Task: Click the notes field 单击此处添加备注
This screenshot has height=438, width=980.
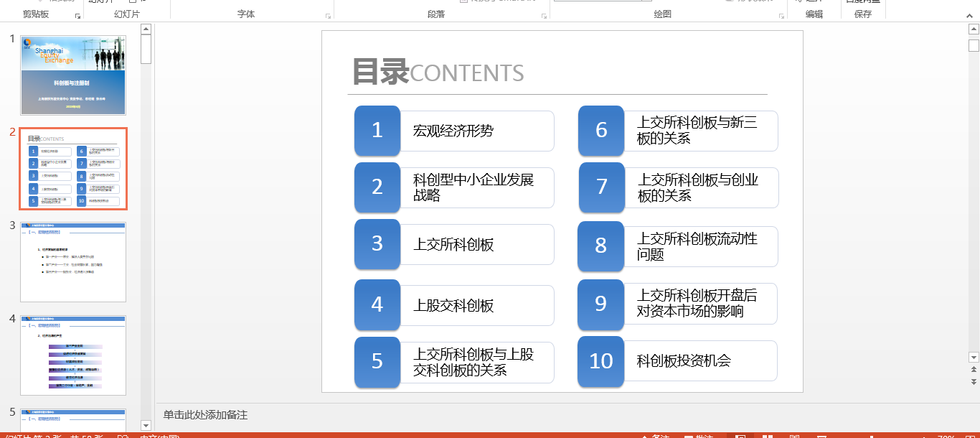Action: pos(205,415)
